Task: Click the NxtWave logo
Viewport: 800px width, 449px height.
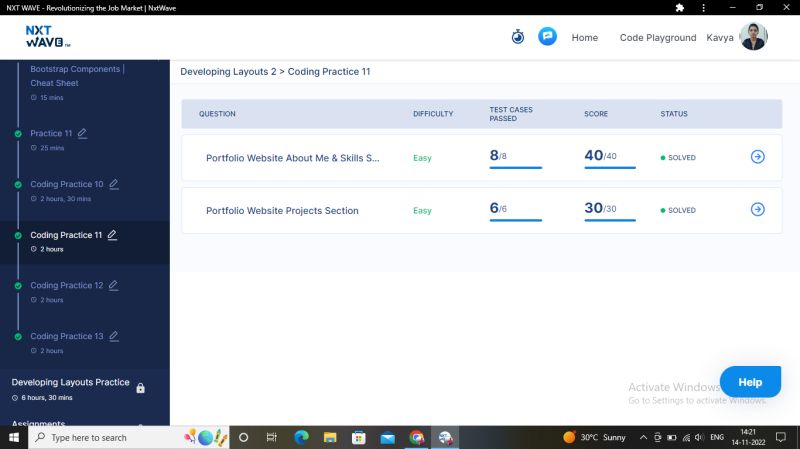Action: coord(47,37)
